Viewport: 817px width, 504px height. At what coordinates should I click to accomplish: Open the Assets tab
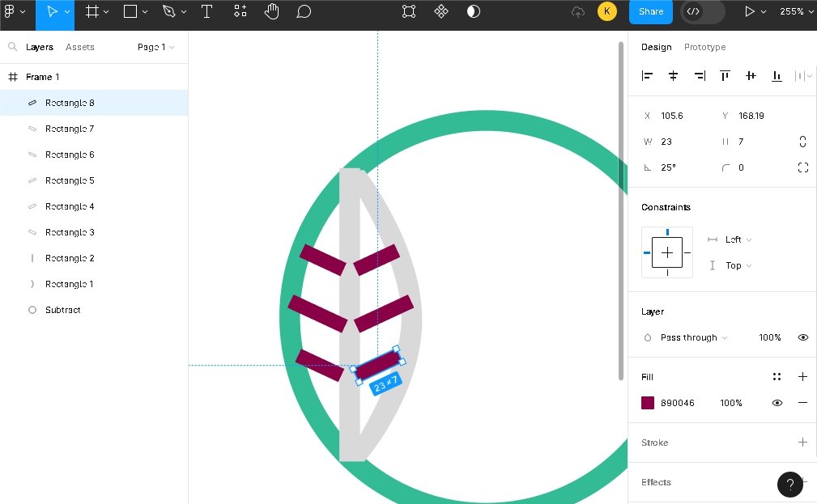click(80, 47)
